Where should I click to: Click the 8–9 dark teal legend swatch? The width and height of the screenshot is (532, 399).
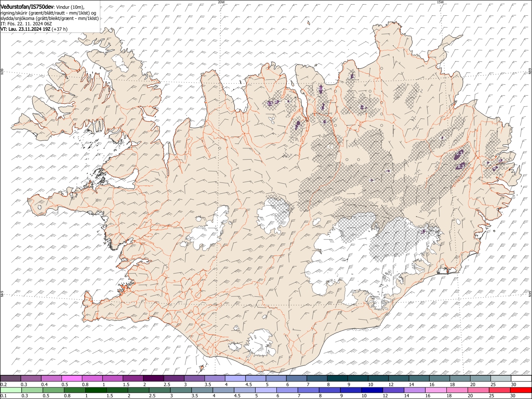click(337, 378)
